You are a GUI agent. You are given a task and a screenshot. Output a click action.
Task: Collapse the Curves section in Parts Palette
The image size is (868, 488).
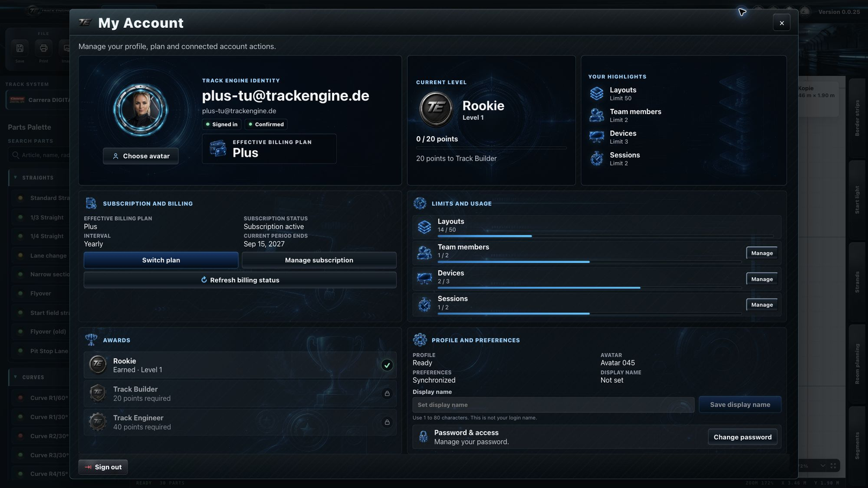pyautogui.click(x=15, y=377)
